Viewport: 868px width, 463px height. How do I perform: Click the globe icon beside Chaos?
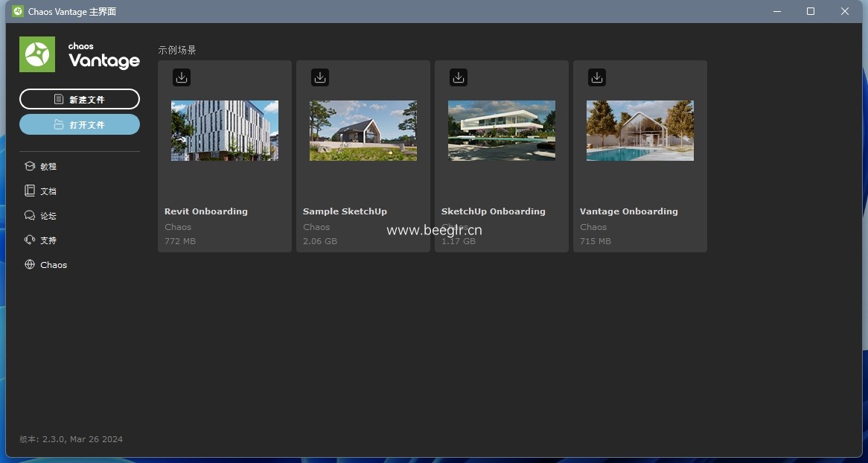coord(30,265)
